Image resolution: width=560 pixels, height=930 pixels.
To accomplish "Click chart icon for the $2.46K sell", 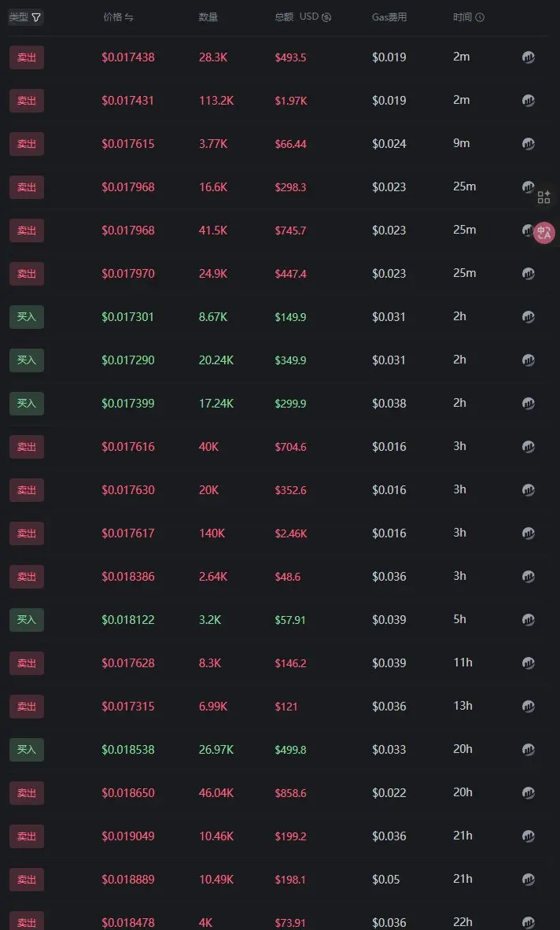I will pyautogui.click(x=529, y=533).
